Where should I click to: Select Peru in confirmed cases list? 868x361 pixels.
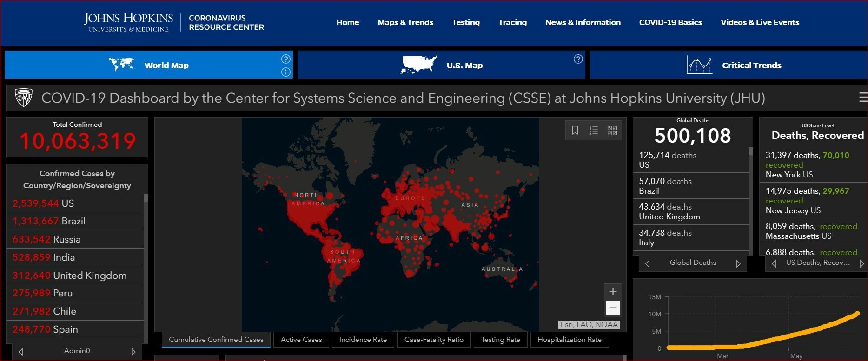click(x=75, y=293)
